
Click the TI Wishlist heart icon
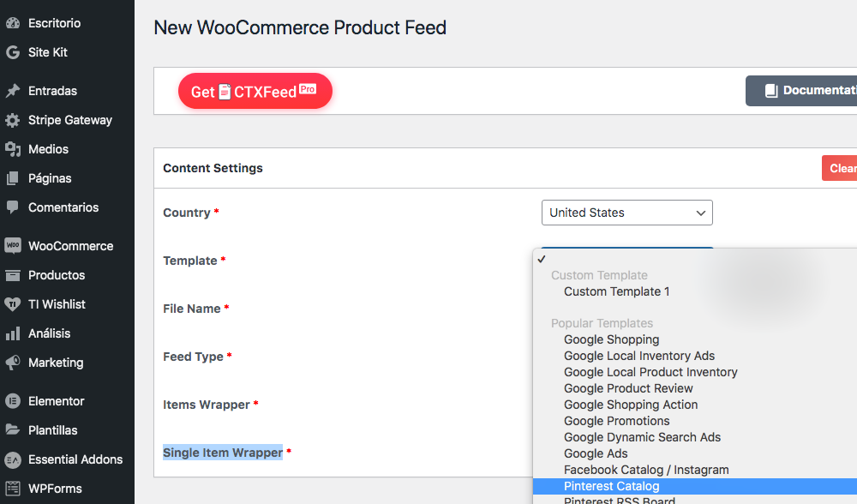[x=13, y=304]
